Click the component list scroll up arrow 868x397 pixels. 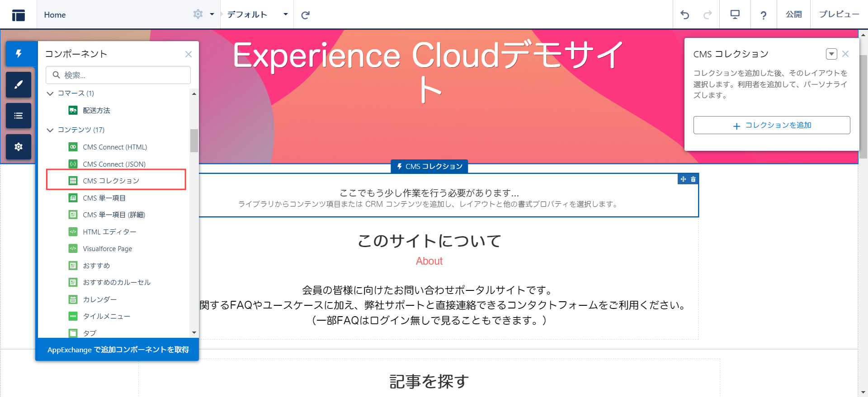point(194,94)
